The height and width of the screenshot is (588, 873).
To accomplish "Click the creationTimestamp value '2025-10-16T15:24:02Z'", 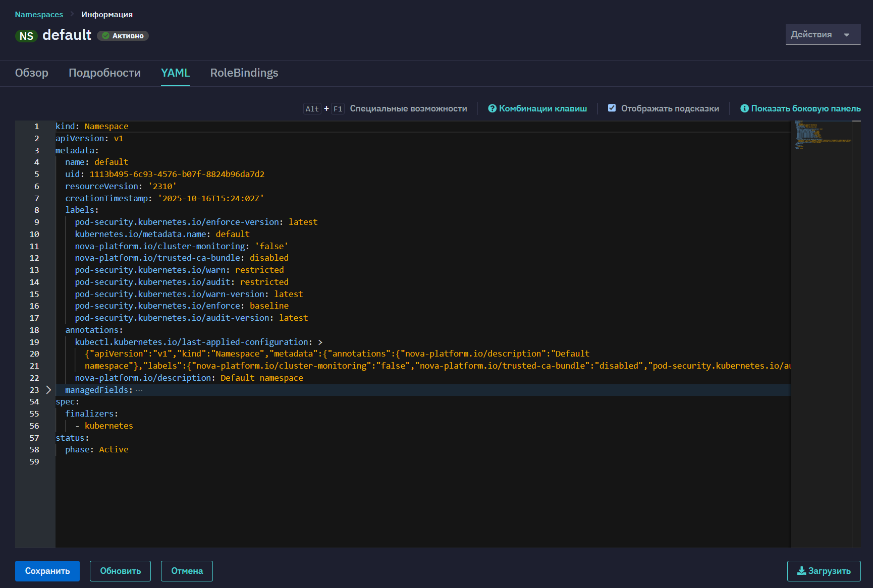I will point(211,198).
